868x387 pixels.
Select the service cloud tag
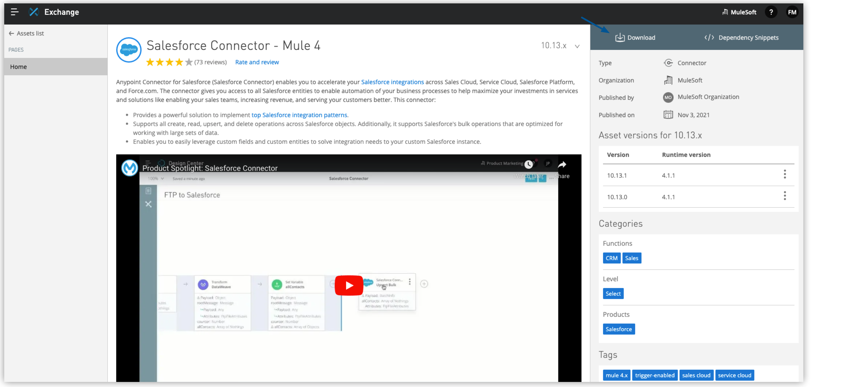coord(735,375)
